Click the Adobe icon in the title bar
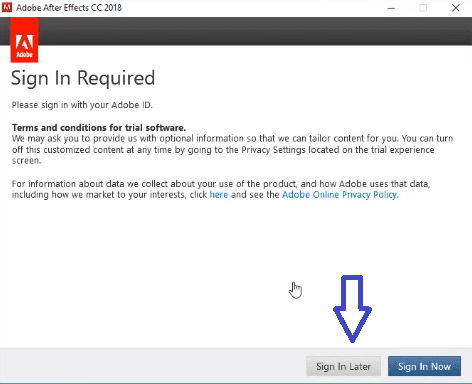Viewport: 472px width, 384px height. 7,7
